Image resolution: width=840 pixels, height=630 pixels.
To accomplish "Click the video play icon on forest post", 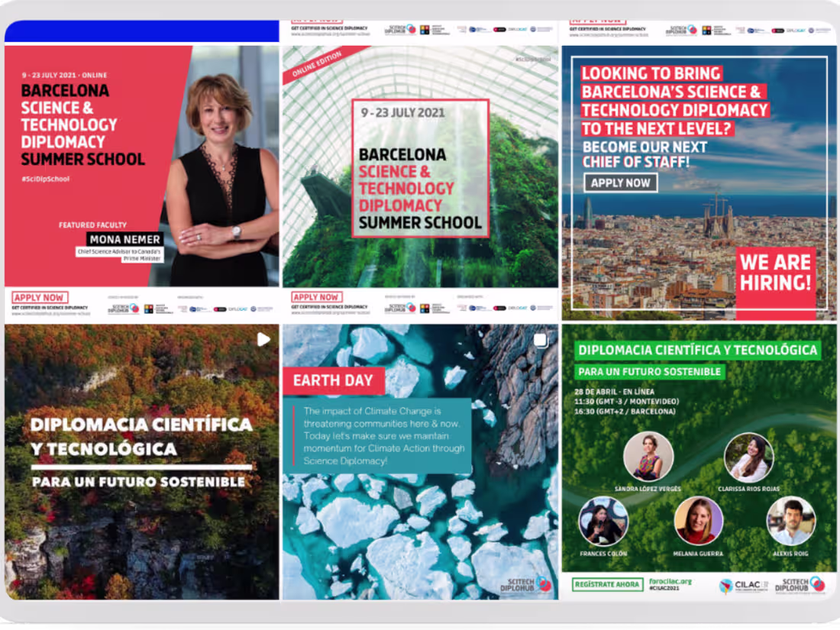I will pyautogui.click(x=263, y=340).
